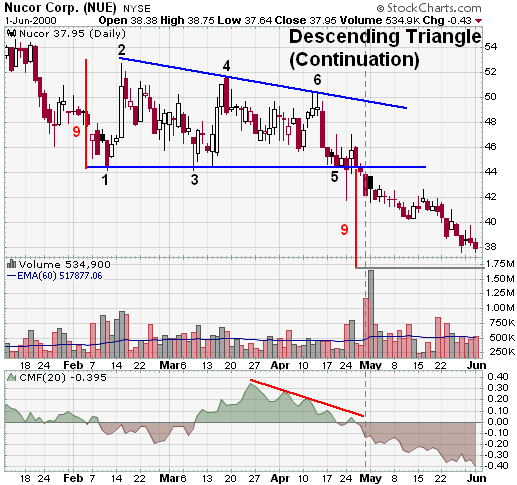The width and height of the screenshot is (517, 485).
Task: Click pattern point label 6 near April peak
Action: pyautogui.click(x=317, y=80)
